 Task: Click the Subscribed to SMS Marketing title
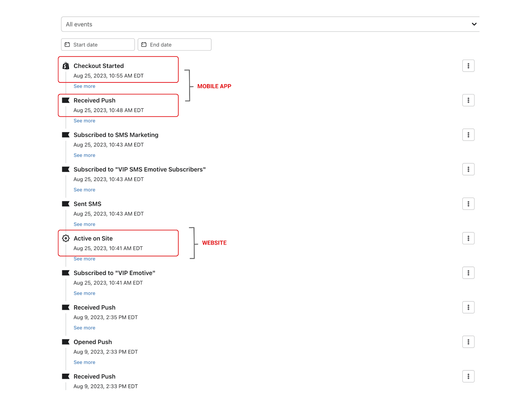[x=116, y=135]
